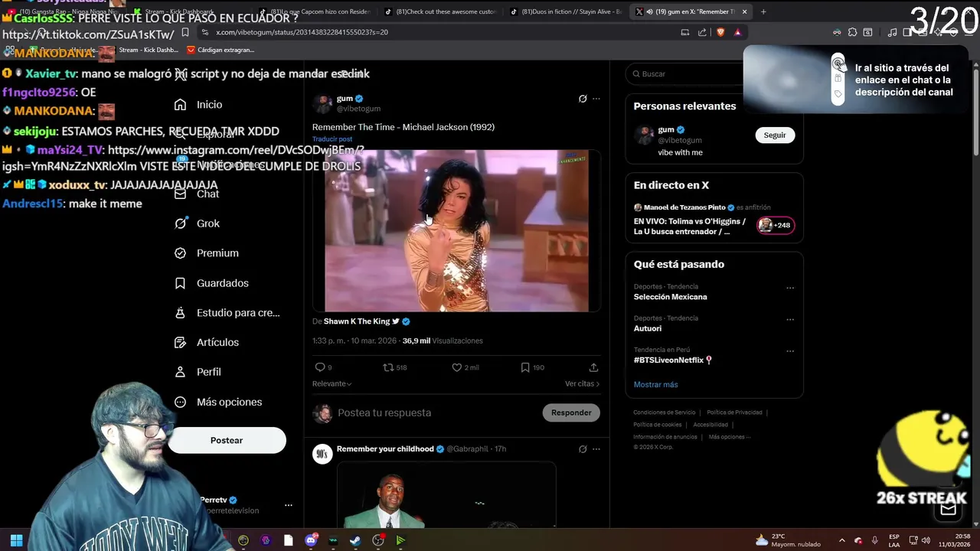Open more options on gum's post

(x=596, y=99)
